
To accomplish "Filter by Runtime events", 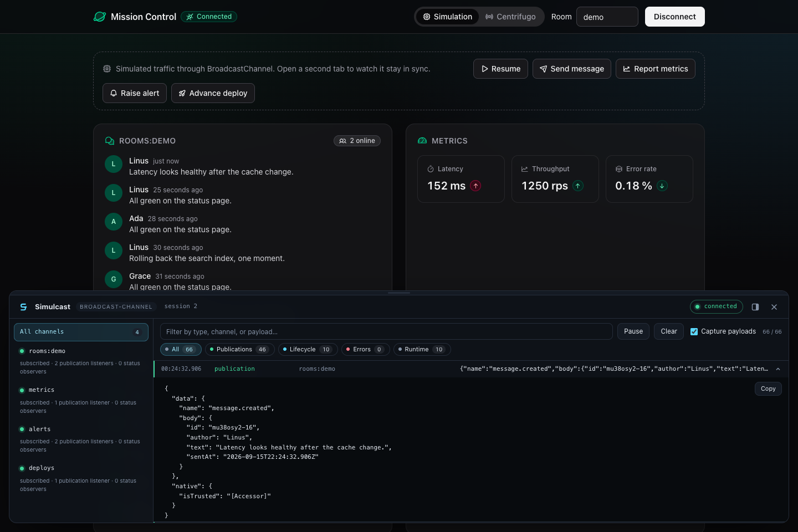I will click(x=422, y=349).
